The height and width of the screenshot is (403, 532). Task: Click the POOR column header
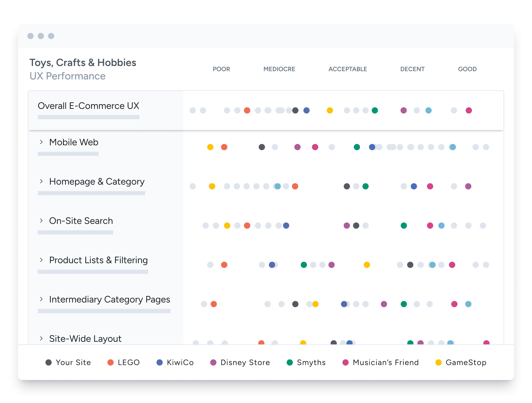pyautogui.click(x=221, y=69)
